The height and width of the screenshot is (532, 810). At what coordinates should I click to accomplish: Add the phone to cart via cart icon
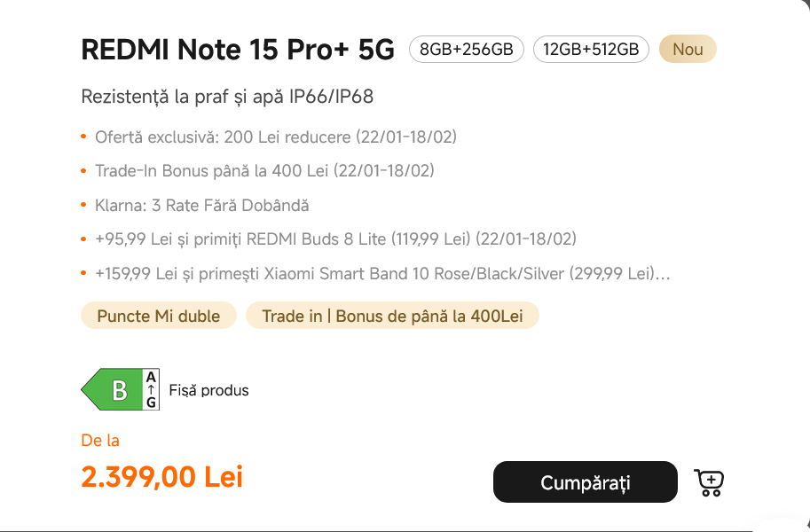pyautogui.click(x=709, y=482)
